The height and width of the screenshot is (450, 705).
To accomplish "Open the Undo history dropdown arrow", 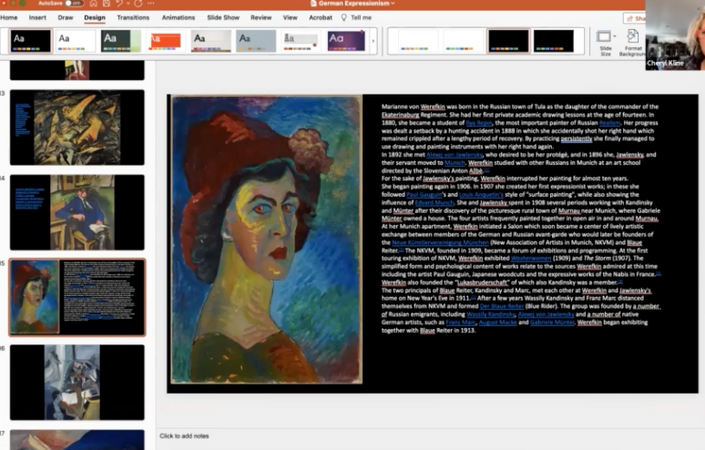I will tap(128, 4).
